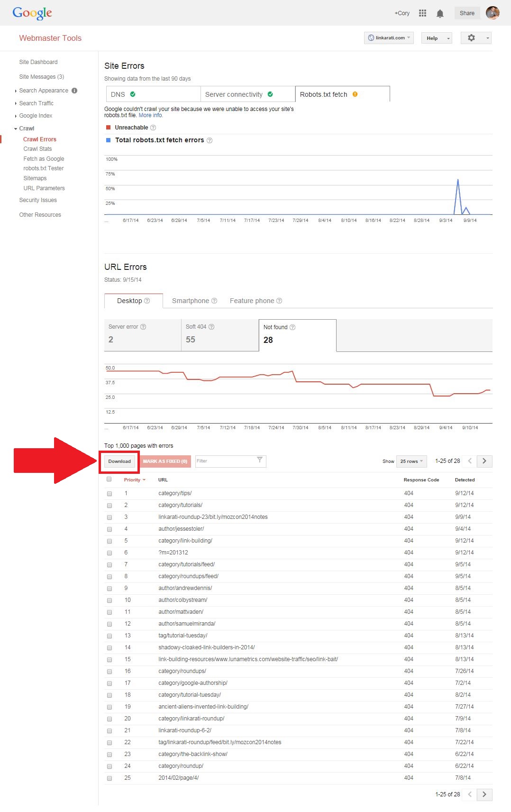
Task: Click the user profile avatar
Action: click(x=493, y=13)
